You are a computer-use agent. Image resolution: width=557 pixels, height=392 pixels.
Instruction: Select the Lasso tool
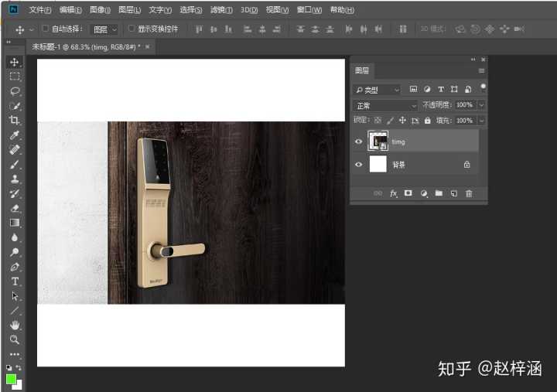tap(14, 91)
